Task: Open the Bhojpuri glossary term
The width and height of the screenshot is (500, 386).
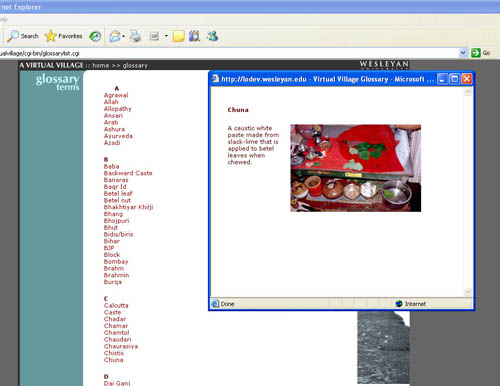Action: (x=116, y=221)
